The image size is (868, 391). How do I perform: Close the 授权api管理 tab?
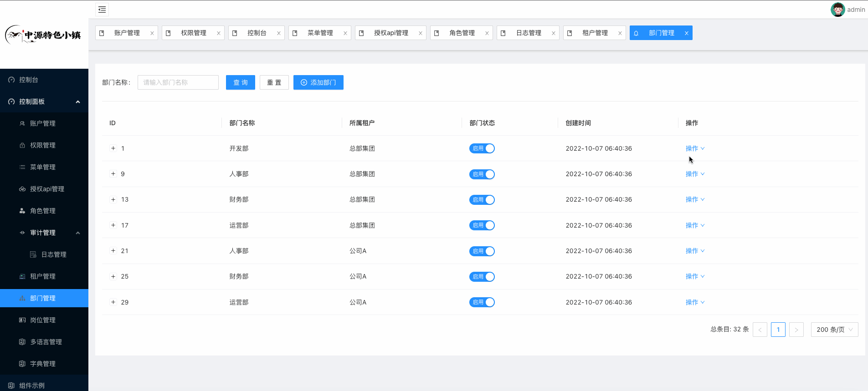421,33
